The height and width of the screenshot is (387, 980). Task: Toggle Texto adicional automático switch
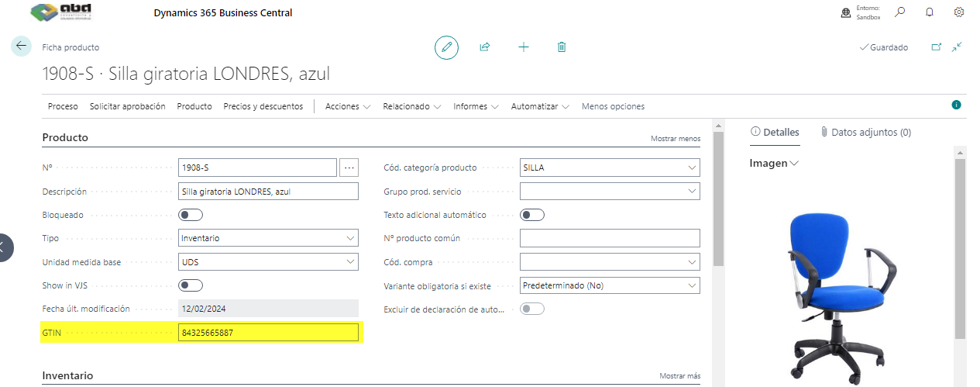tap(532, 215)
